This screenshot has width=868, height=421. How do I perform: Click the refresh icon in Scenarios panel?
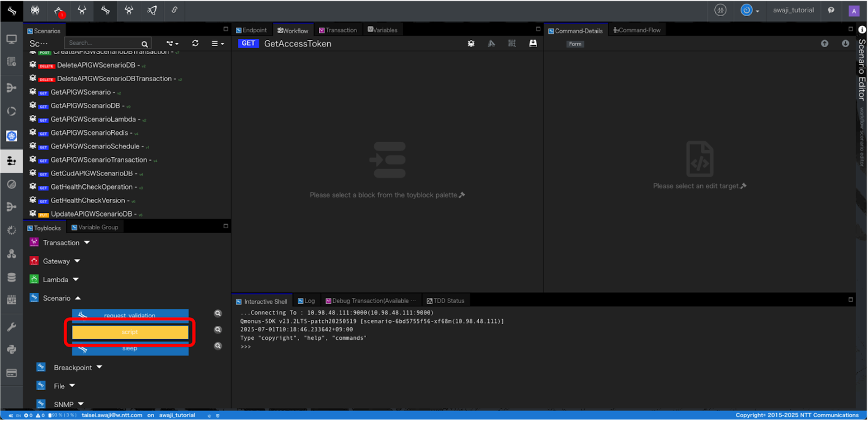[195, 43]
